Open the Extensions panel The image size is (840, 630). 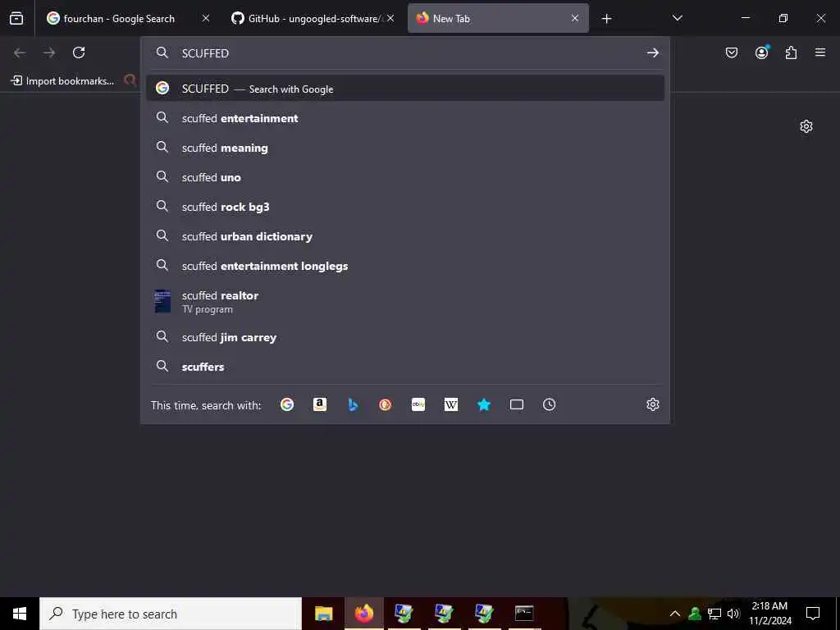coord(791,52)
